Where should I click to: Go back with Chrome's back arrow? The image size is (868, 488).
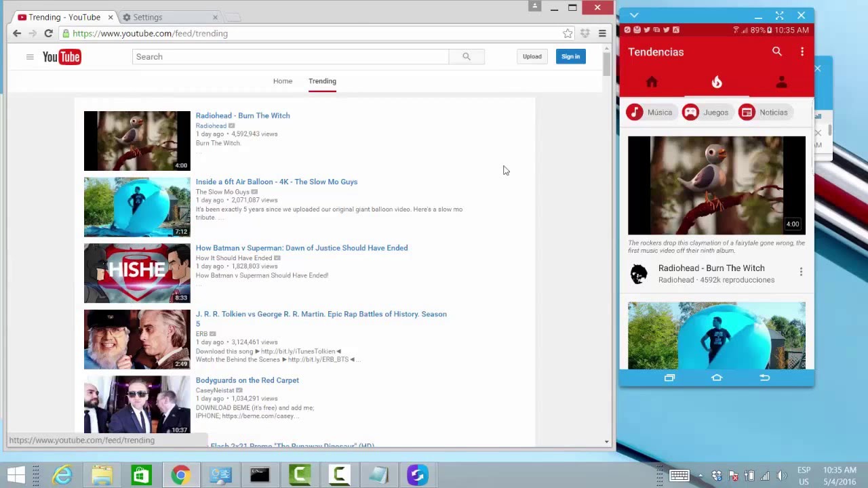click(x=17, y=33)
